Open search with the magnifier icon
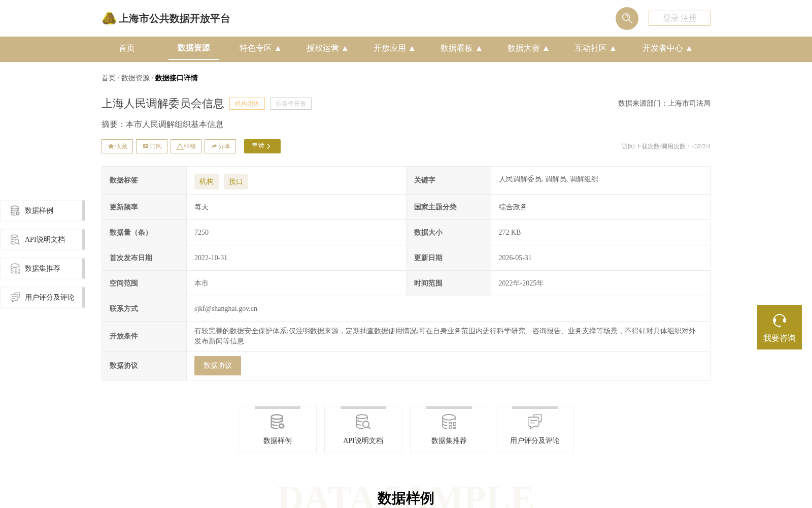 [x=627, y=18]
